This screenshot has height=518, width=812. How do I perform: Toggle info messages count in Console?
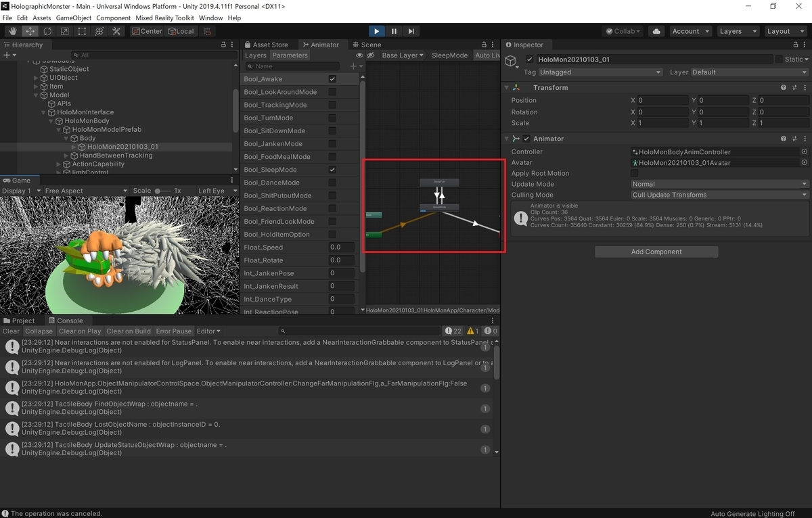[x=453, y=331]
